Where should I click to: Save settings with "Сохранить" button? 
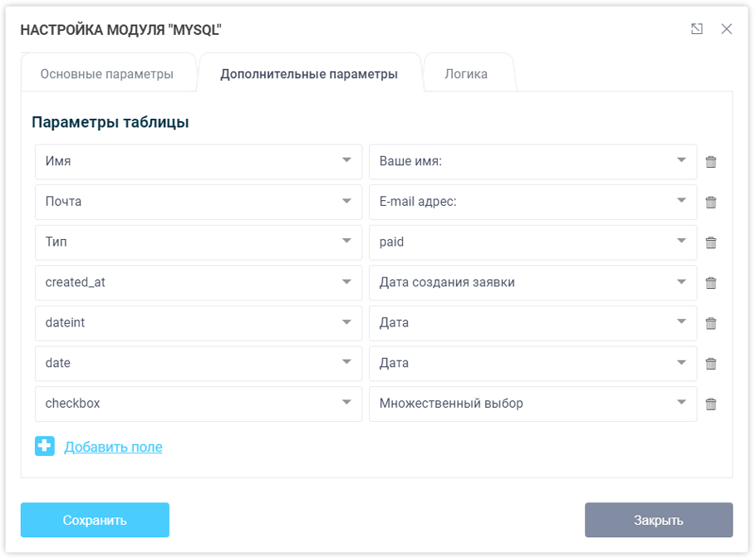coord(95,520)
